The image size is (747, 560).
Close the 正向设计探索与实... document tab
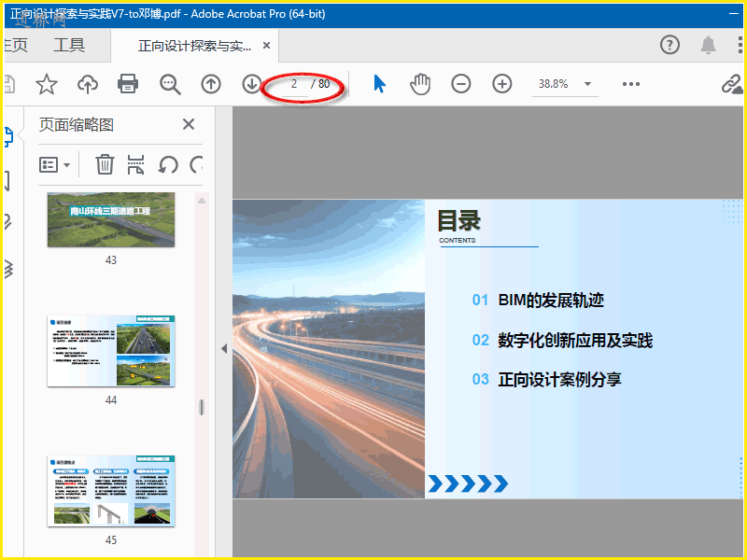tap(267, 45)
